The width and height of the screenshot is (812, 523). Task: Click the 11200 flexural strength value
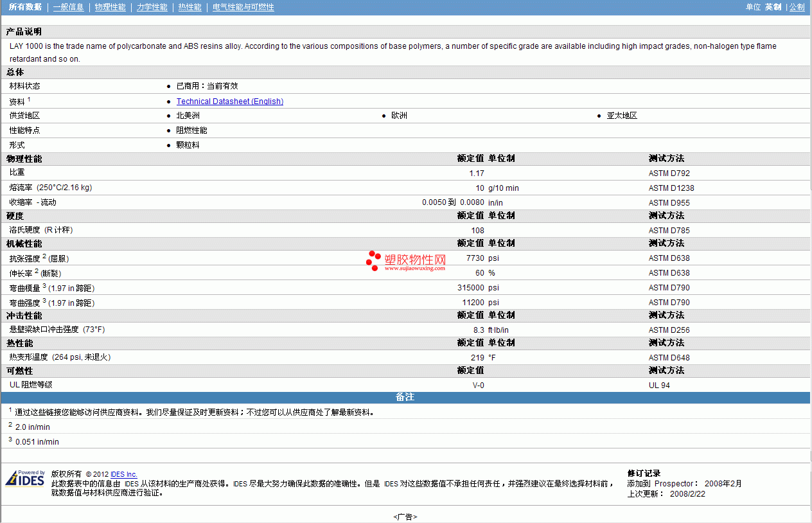coord(473,303)
